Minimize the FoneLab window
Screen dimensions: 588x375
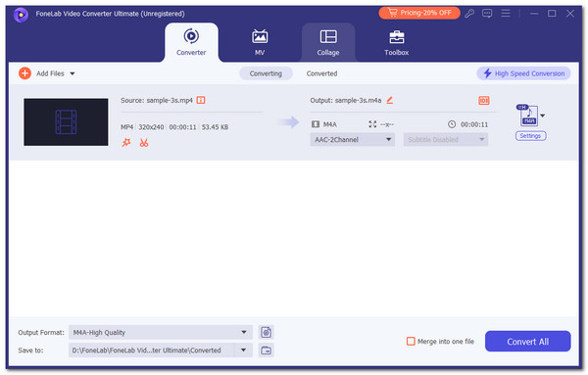coord(534,14)
